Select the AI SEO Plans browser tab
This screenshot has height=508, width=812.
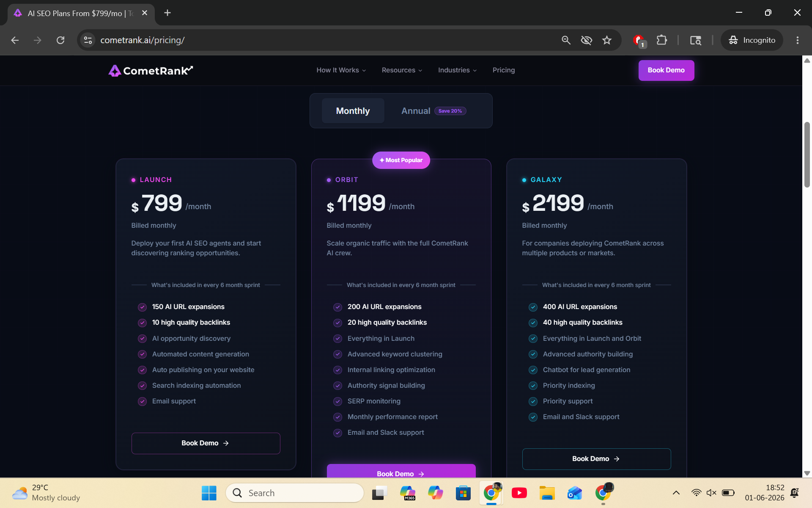click(x=80, y=13)
